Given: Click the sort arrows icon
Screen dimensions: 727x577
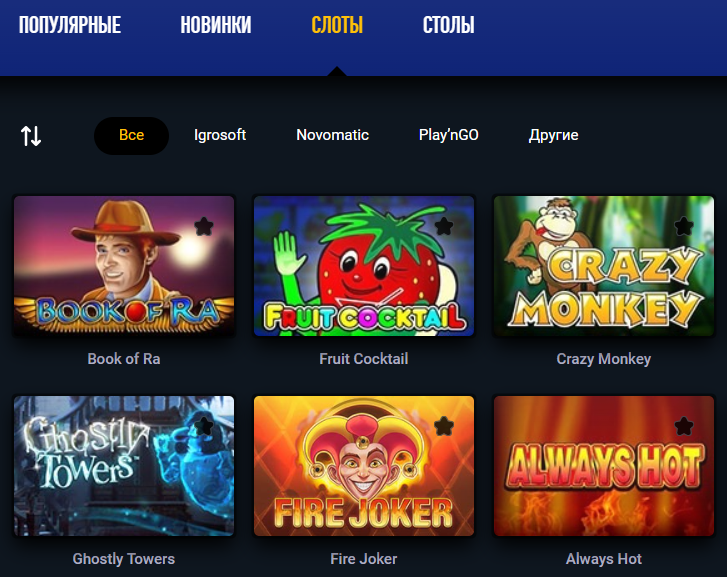Looking at the screenshot, I should (31, 136).
